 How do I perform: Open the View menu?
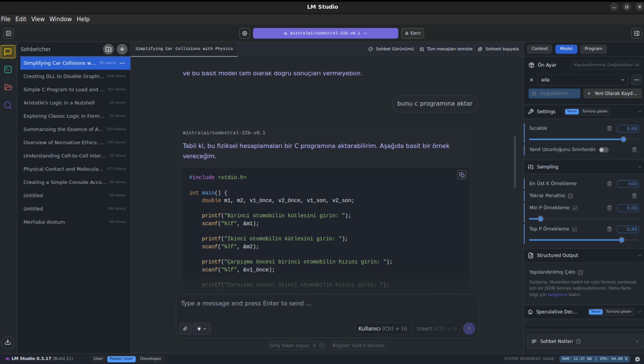[38, 19]
